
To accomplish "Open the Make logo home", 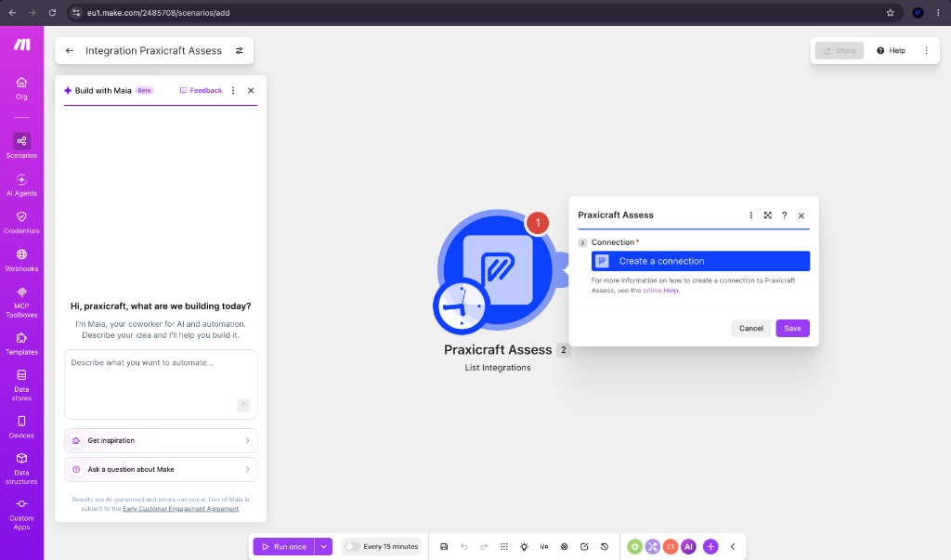I will coord(22,45).
